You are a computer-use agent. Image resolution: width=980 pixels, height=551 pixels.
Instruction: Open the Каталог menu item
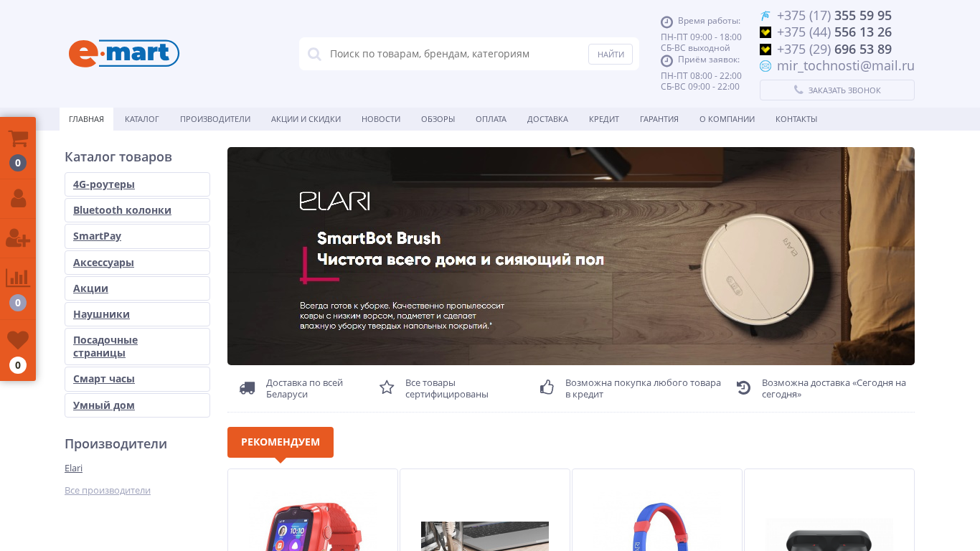[x=142, y=119]
